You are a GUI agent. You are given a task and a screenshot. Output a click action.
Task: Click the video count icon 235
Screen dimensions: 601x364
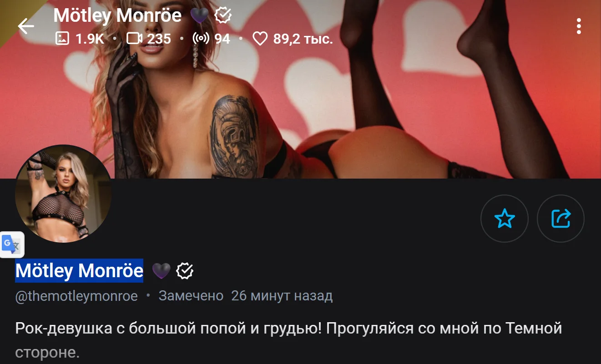pos(134,39)
